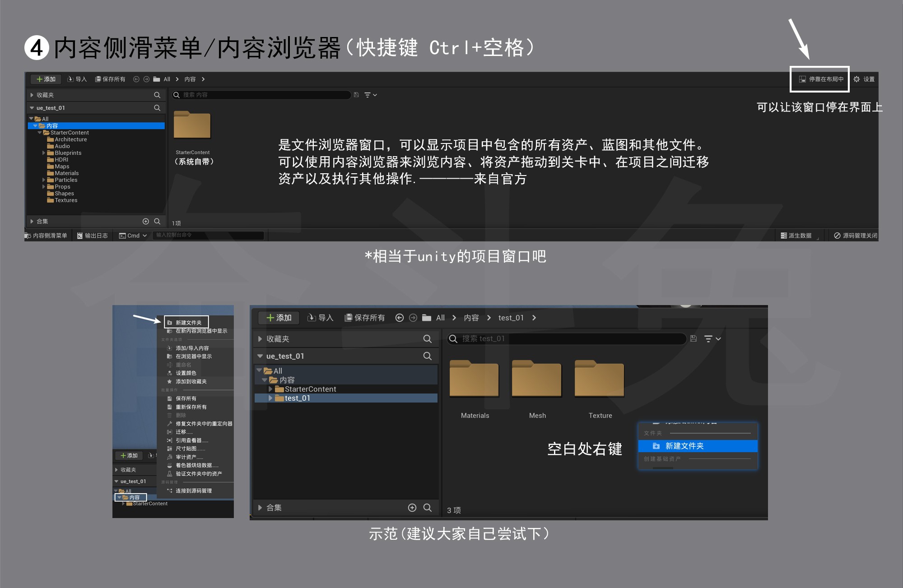This screenshot has width=903, height=588.
Task: Click the 停靠在布局中 dock-in-layout icon
Action: (802, 79)
